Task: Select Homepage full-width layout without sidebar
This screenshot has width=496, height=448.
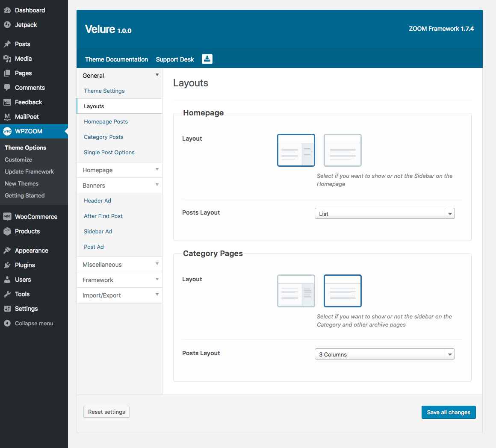Action: 342,150
